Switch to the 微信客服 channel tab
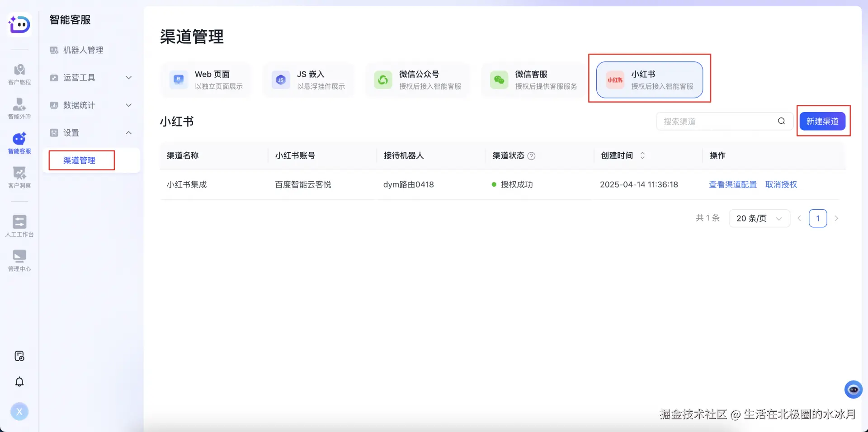The width and height of the screenshot is (868, 432). (533, 80)
